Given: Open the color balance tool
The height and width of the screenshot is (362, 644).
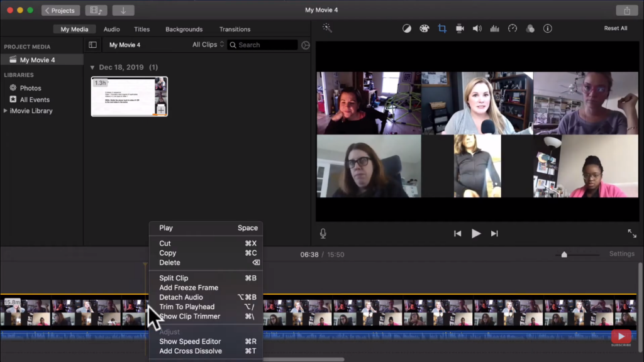Looking at the screenshot, I should tap(407, 28).
